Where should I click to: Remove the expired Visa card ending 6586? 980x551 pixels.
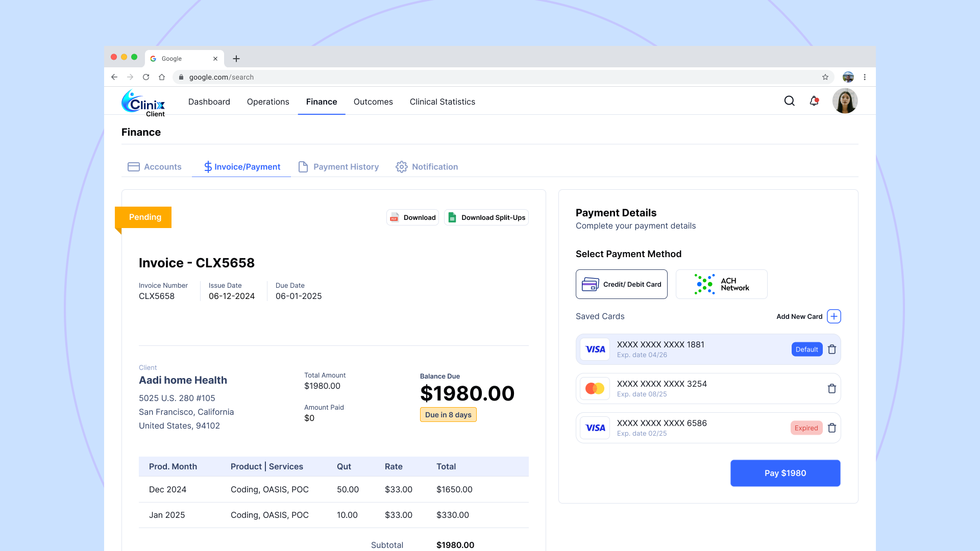[x=832, y=428]
